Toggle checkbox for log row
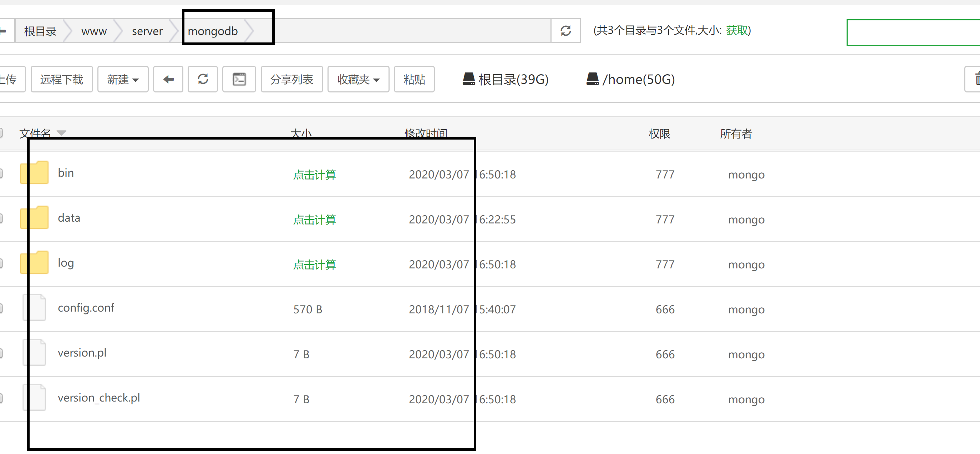This screenshot has height=454, width=980. point(1,263)
